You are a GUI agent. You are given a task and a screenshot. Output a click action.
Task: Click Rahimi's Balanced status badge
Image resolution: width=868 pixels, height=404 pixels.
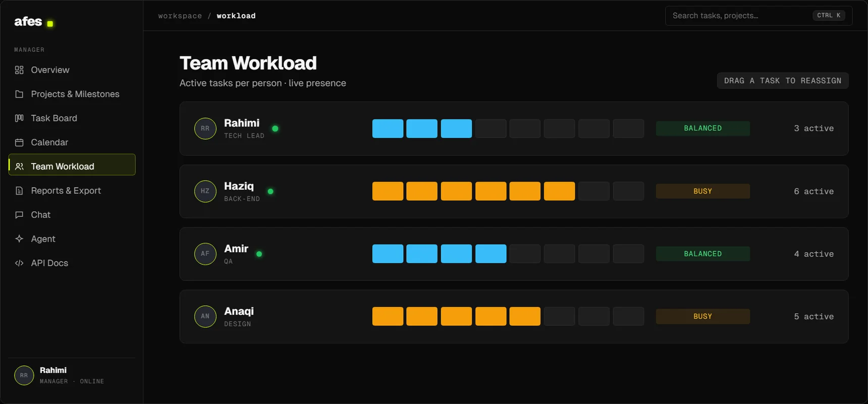point(702,129)
